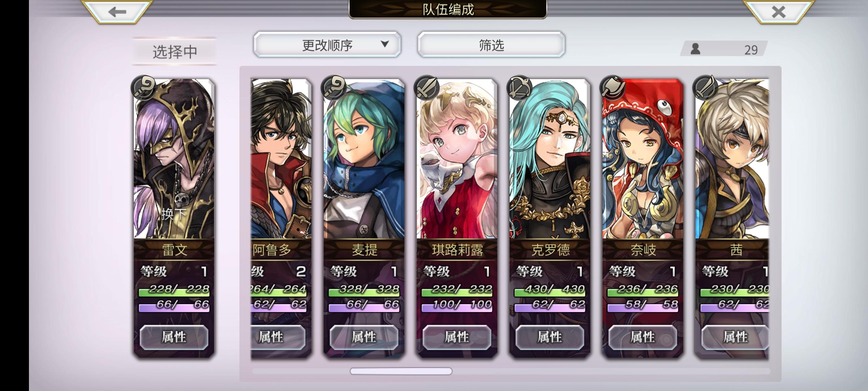Open the 筛选 filter panel
The image size is (868, 391).
[x=491, y=45]
